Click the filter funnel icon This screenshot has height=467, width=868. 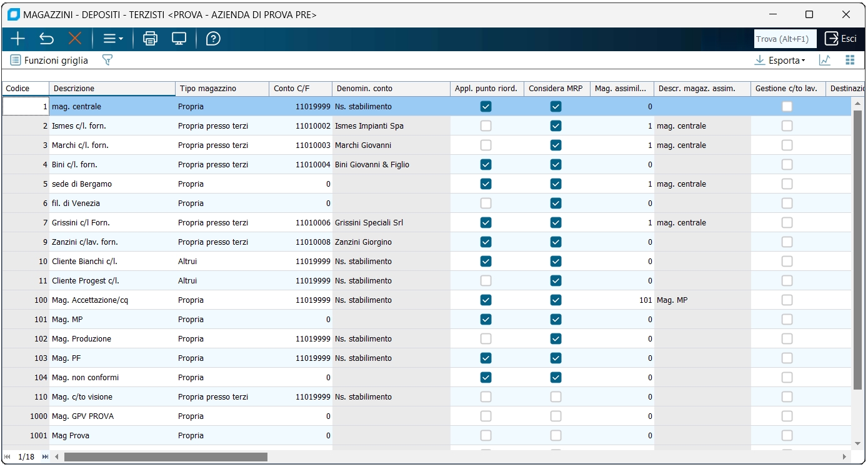[x=107, y=60]
